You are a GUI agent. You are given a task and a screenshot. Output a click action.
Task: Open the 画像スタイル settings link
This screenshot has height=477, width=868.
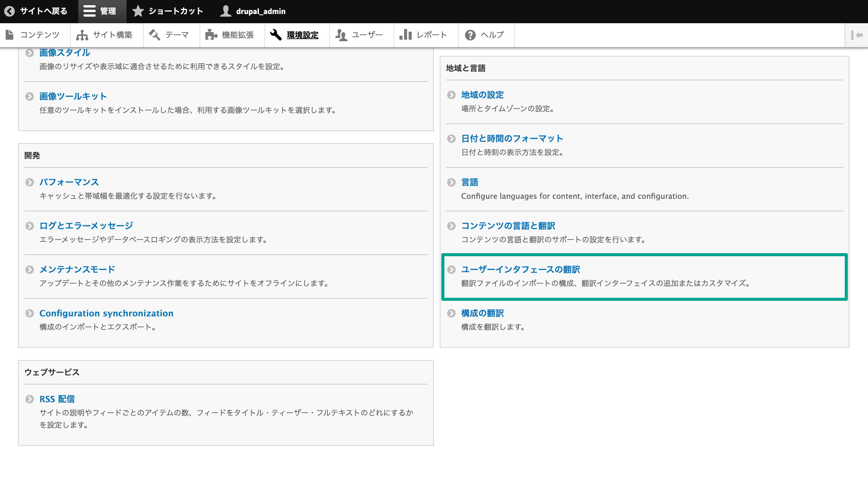[x=65, y=53]
